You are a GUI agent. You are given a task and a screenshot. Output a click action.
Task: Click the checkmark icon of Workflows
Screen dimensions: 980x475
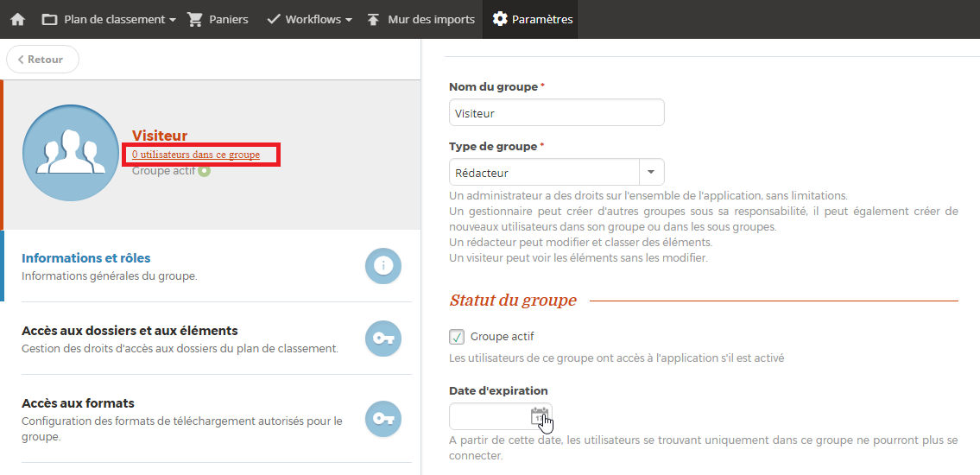click(x=273, y=19)
